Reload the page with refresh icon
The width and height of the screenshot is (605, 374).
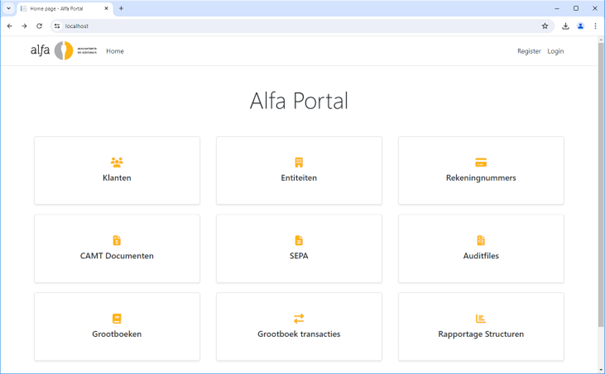coord(39,26)
